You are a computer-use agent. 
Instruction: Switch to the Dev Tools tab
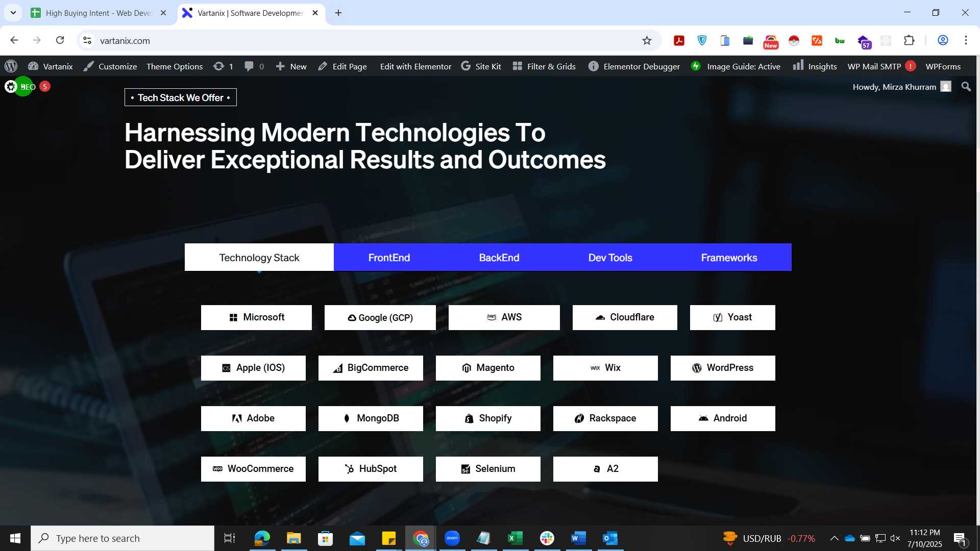click(x=610, y=257)
